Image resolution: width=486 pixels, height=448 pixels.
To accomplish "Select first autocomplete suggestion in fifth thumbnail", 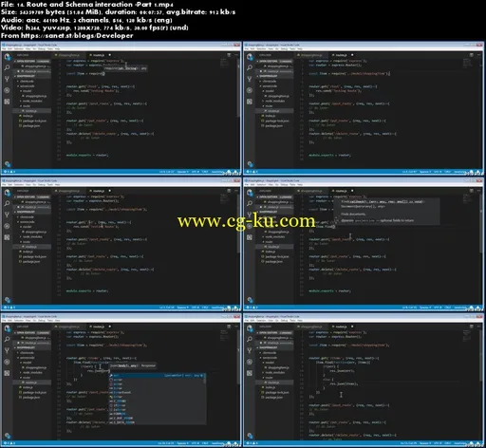I will [158, 375].
